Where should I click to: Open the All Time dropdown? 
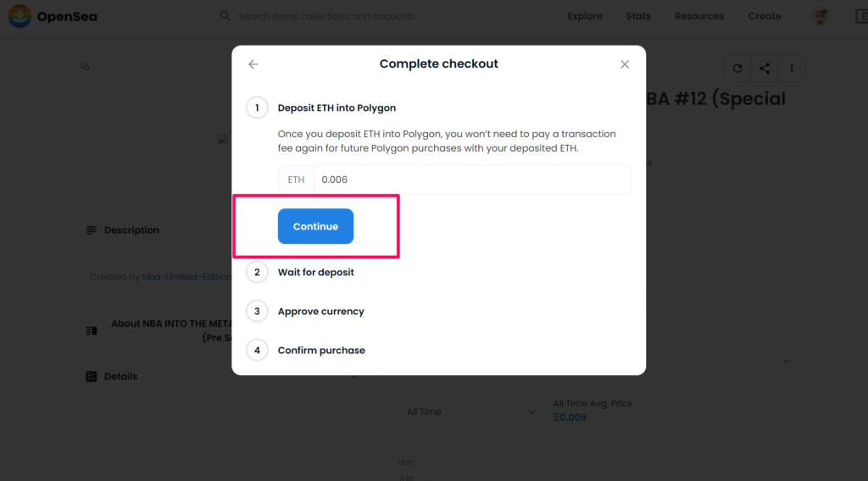coord(471,412)
